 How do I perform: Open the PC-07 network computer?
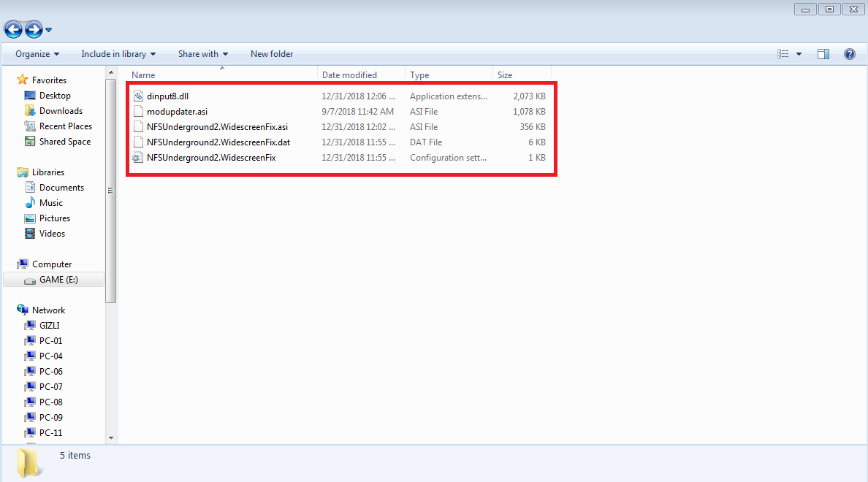[51, 387]
